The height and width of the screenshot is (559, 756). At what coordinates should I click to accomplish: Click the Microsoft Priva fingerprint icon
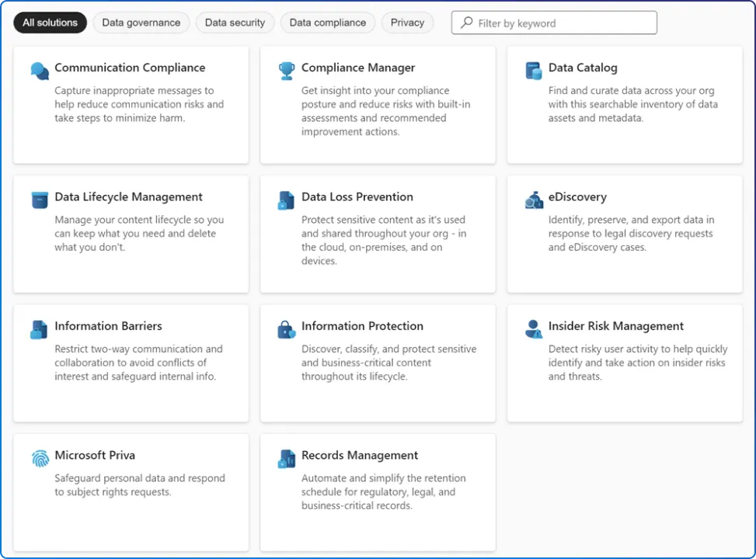pyautogui.click(x=40, y=458)
